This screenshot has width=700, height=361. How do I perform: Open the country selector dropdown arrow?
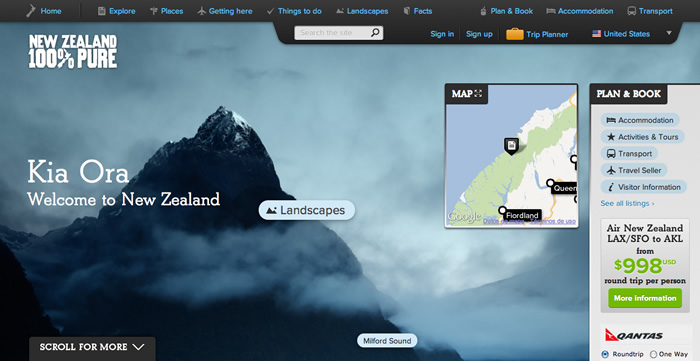tap(669, 33)
